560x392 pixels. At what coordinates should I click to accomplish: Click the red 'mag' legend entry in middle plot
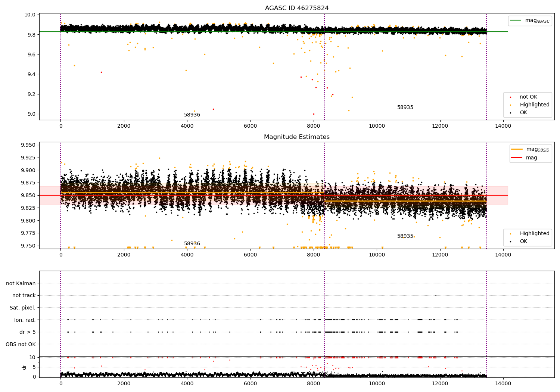click(x=532, y=158)
